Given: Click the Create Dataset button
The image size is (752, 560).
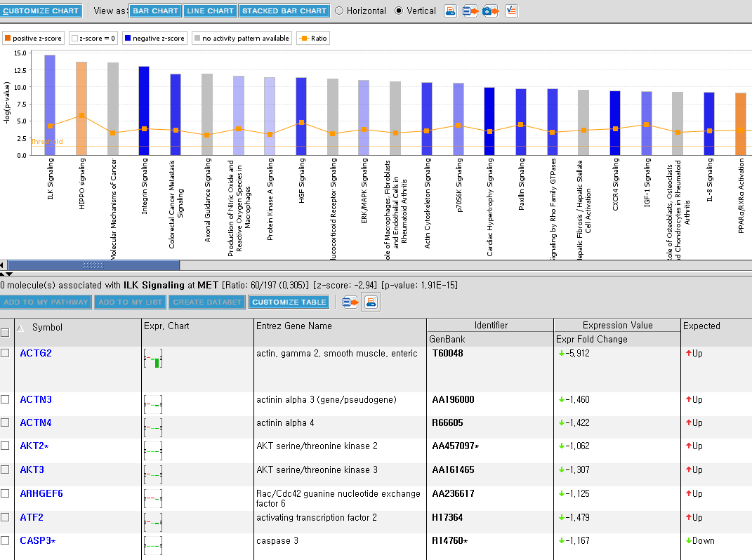Looking at the screenshot, I should (207, 302).
